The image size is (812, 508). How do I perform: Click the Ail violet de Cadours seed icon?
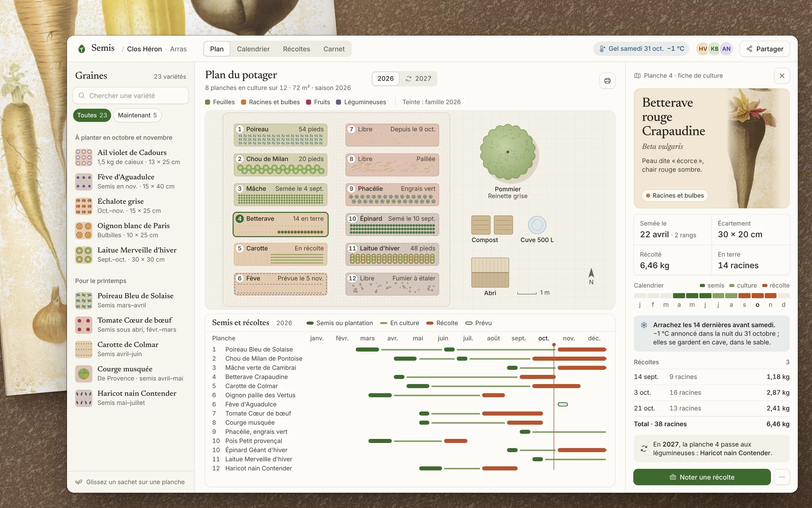point(84,157)
